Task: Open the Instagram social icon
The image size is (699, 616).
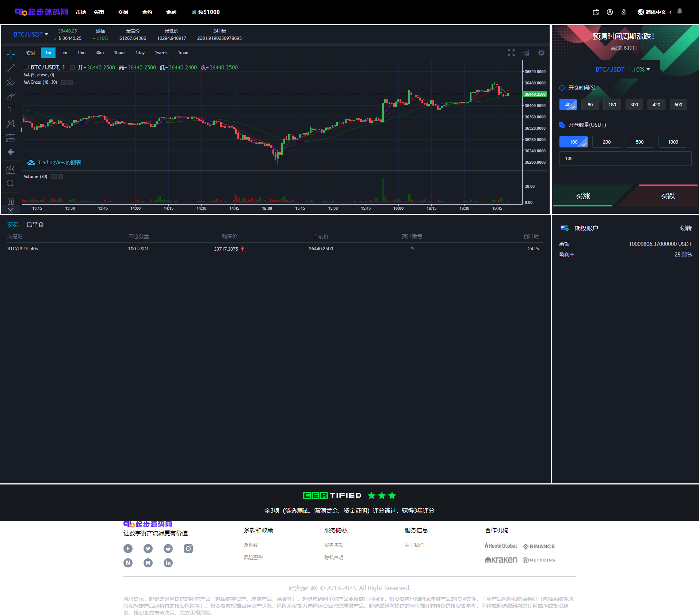Action: (188, 548)
